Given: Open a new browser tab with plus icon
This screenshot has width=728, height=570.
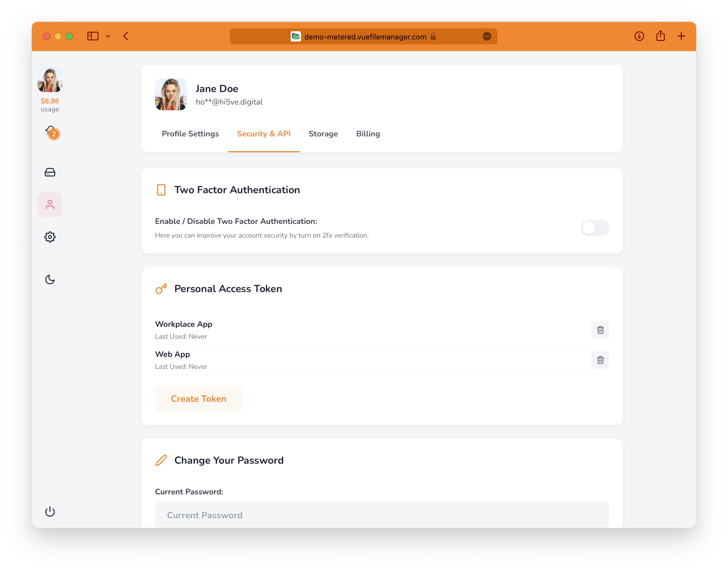Looking at the screenshot, I should [x=681, y=36].
